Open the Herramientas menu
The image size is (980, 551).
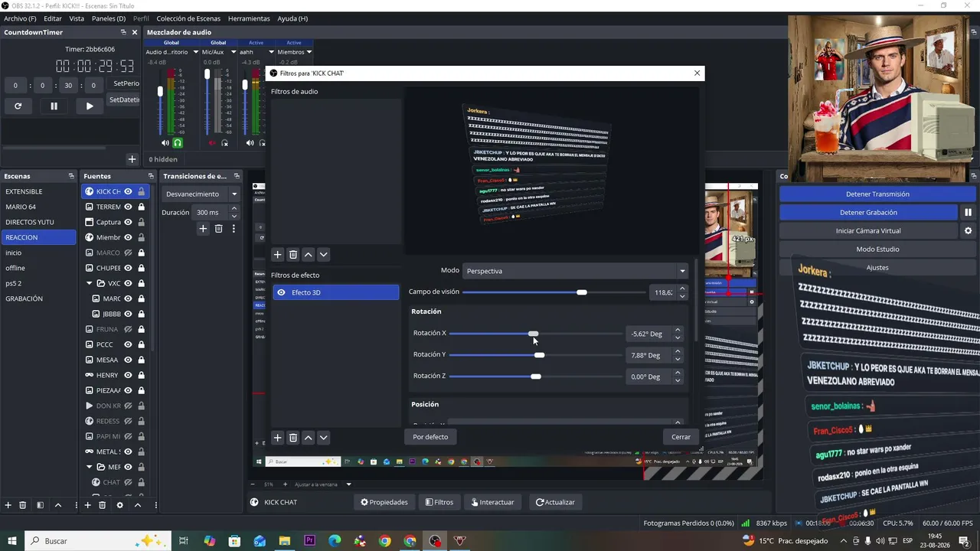pyautogui.click(x=249, y=18)
